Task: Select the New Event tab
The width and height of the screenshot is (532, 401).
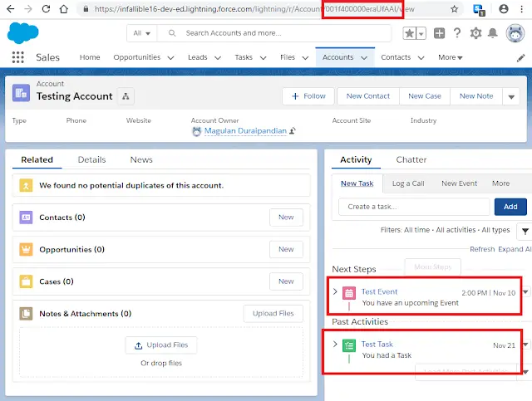Action: pos(459,183)
